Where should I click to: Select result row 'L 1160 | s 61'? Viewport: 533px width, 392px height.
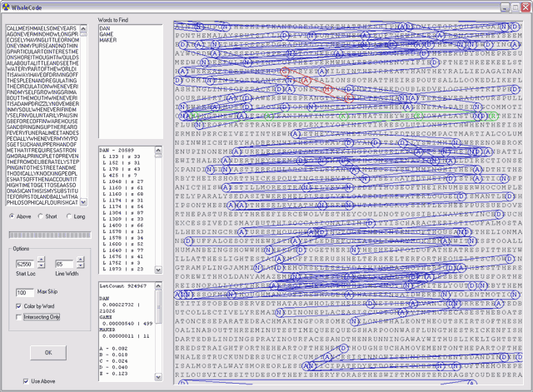click(x=123, y=187)
